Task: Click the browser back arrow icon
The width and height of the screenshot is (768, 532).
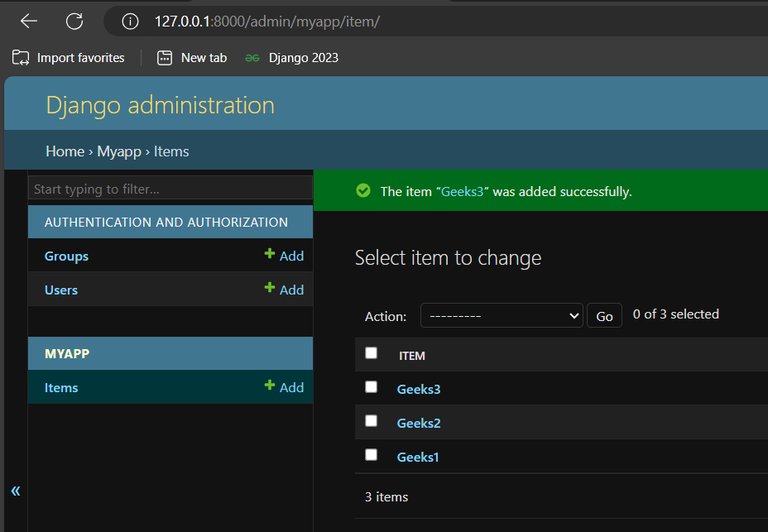Action: 28,21
